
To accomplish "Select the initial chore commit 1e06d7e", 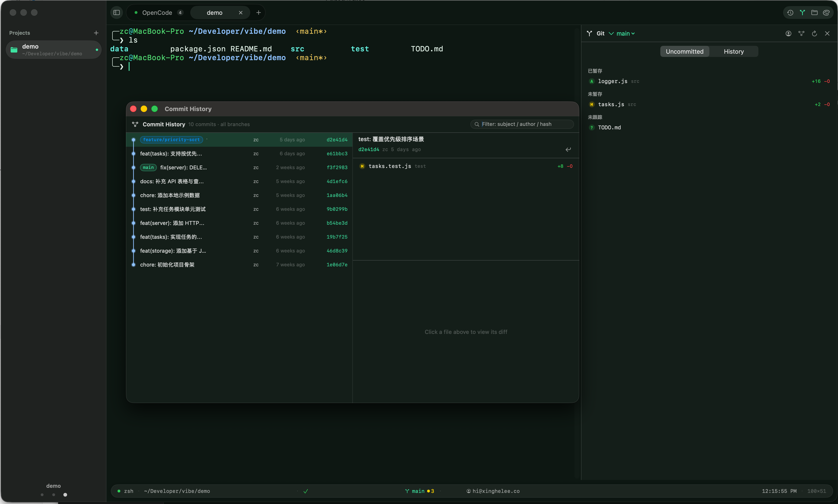I will click(239, 265).
